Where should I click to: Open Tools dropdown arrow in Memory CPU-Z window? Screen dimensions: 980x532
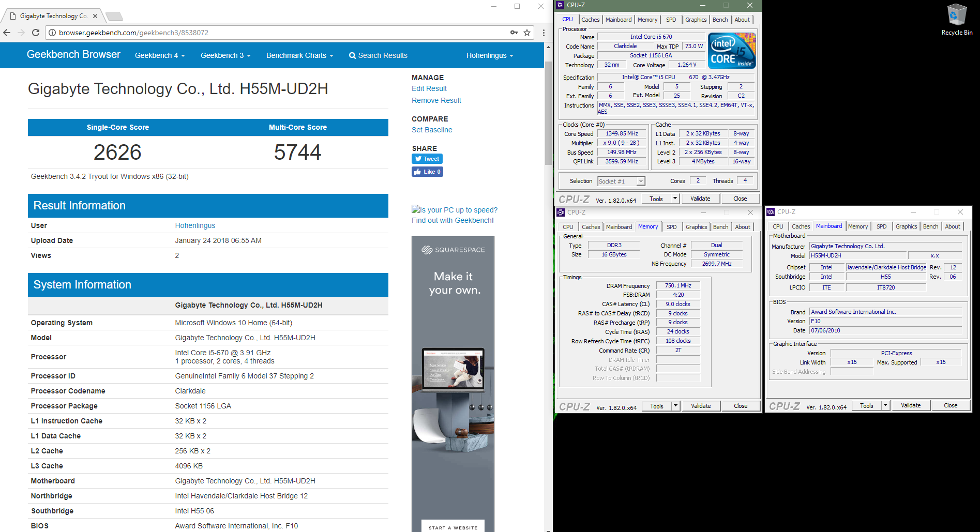[x=675, y=406]
